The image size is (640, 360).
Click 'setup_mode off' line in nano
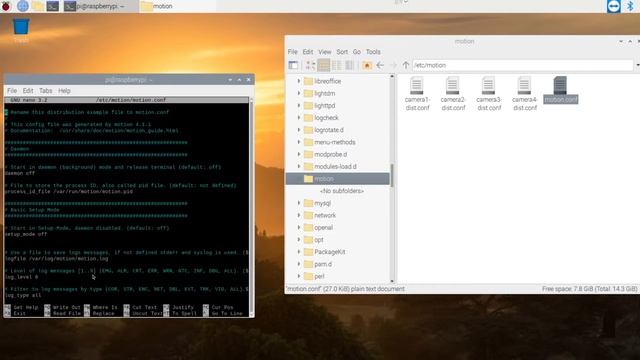[x=26, y=234]
